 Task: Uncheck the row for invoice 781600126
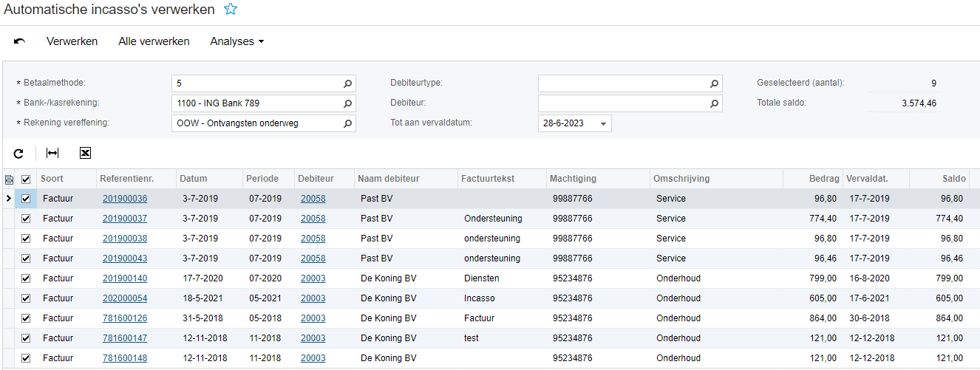click(27, 318)
